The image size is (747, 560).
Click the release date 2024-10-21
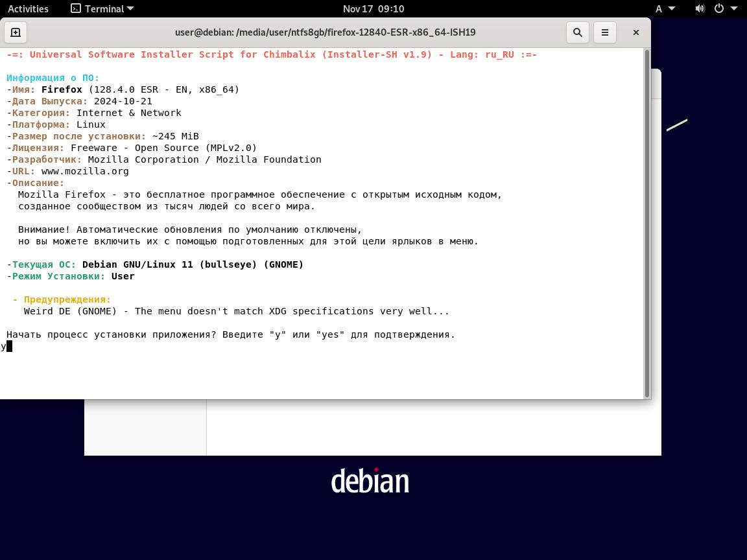[x=123, y=101]
